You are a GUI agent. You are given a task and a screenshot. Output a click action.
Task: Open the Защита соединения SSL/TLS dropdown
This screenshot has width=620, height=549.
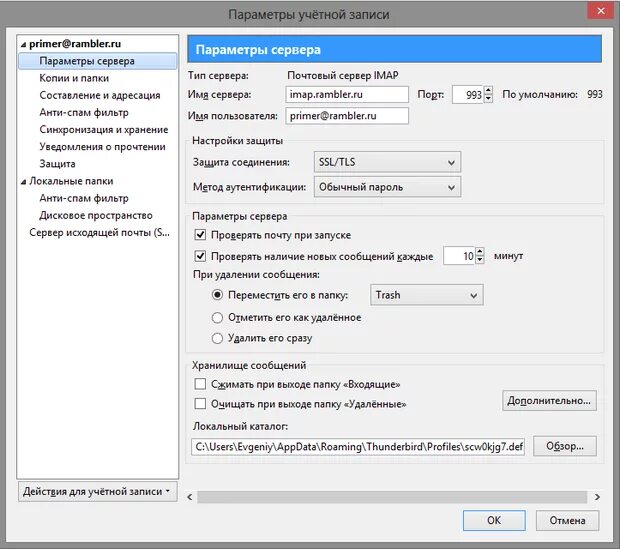tap(387, 162)
